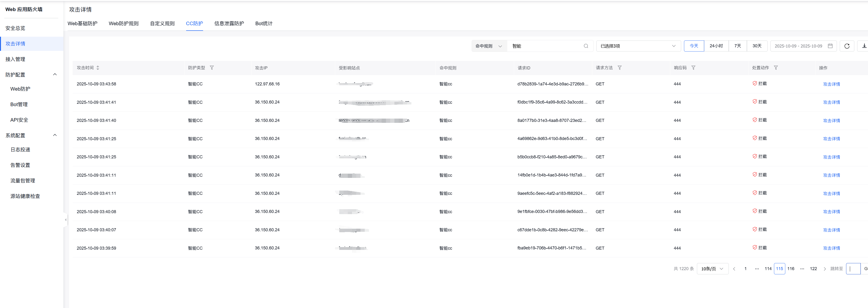Screen dimensions: 868x308
Task: Select the 24小时 time range
Action: [x=716, y=46]
